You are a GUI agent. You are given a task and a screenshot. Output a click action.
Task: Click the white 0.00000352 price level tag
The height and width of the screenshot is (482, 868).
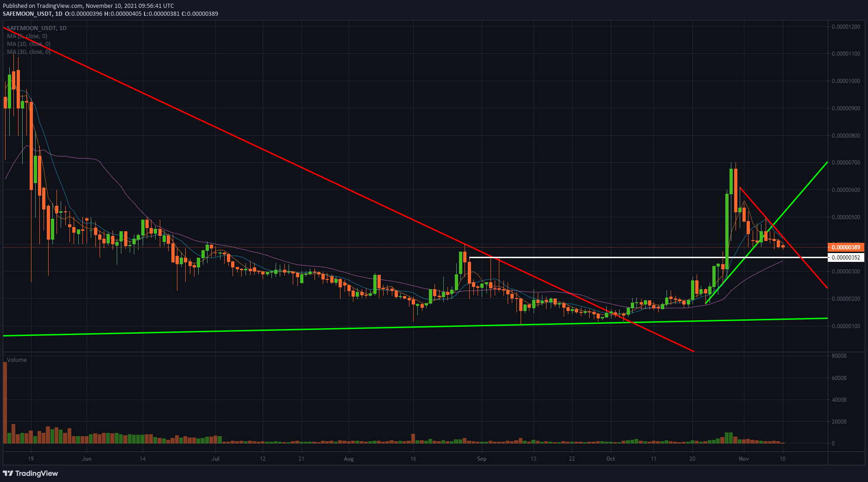846,258
